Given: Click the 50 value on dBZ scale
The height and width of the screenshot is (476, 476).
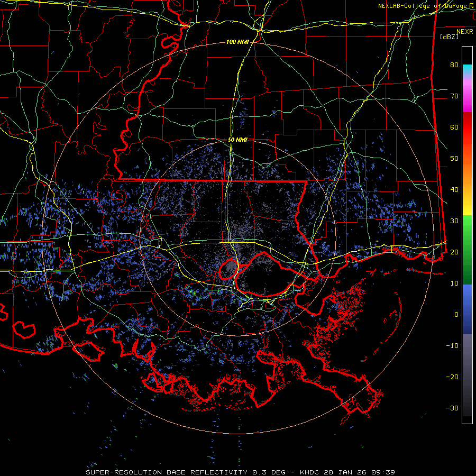Looking at the screenshot, I should (454, 159).
